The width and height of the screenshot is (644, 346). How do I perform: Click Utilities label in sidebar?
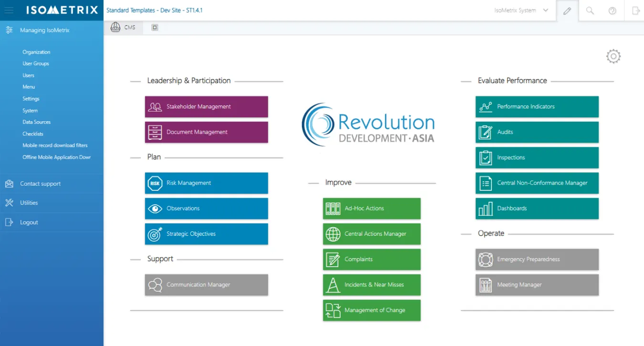(x=29, y=203)
